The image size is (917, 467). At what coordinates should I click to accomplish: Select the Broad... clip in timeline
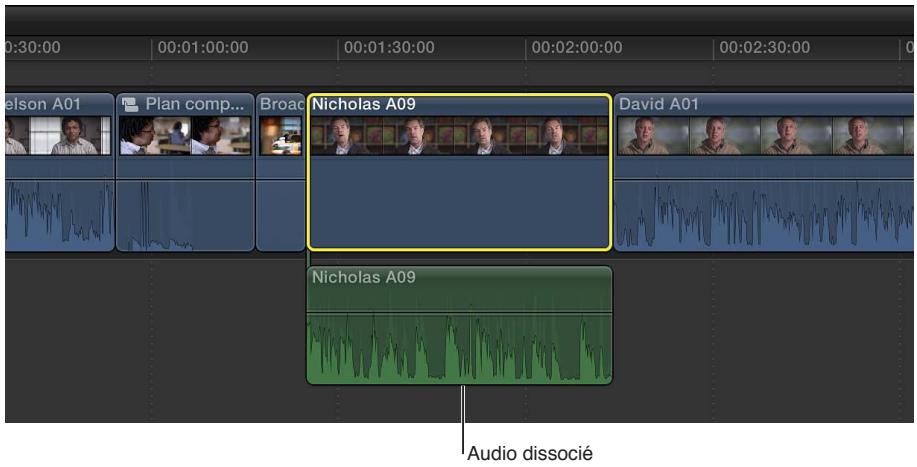coord(281,172)
